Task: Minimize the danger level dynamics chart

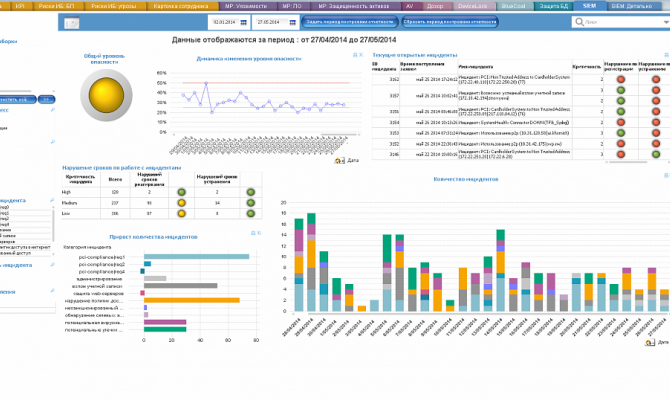Action: (355, 55)
